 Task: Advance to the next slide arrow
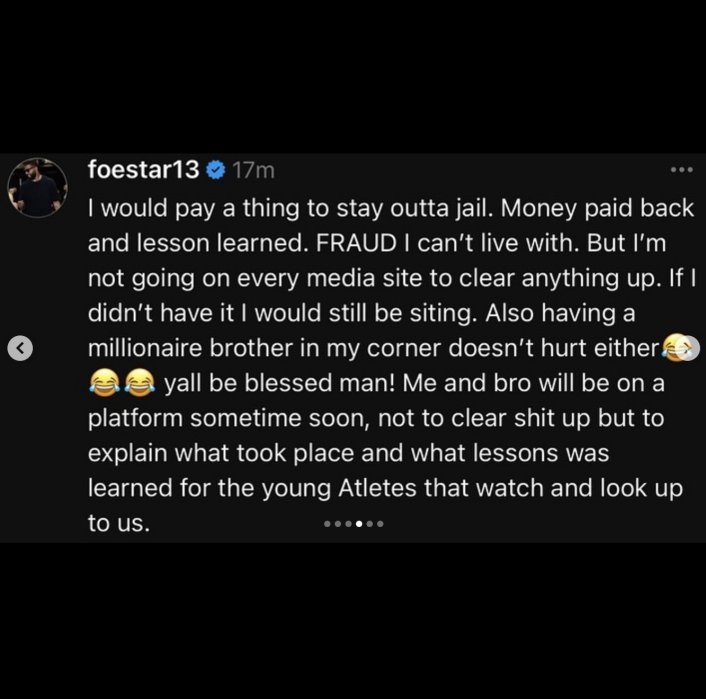pyautogui.click(x=688, y=348)
